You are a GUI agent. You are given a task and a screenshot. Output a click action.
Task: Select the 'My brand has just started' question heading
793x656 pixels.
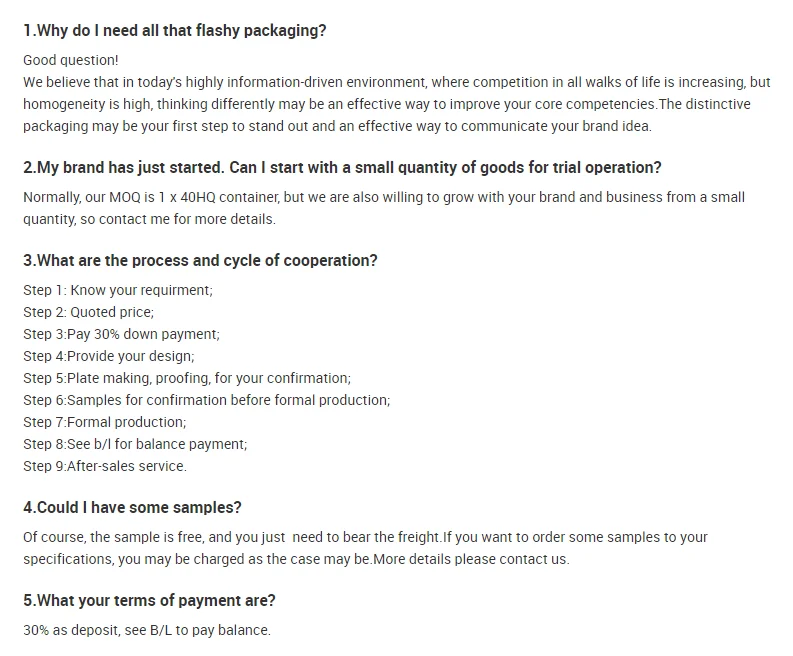point(342,167)
